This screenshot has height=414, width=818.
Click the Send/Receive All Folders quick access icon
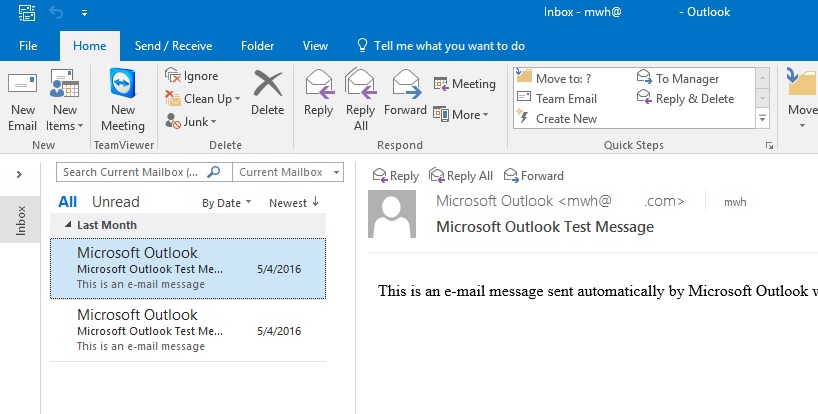click(27, 12)
